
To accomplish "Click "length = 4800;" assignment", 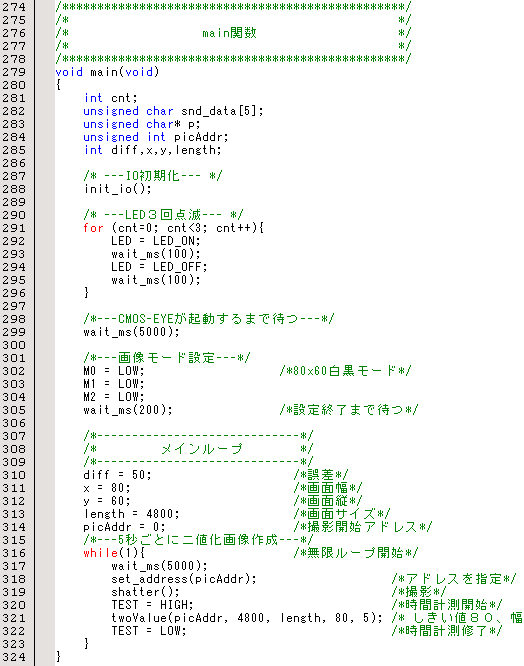I will [131, 514].
